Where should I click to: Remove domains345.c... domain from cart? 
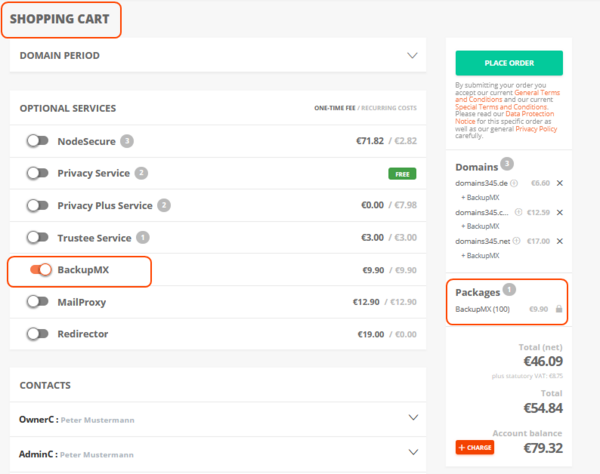(559, 212)
